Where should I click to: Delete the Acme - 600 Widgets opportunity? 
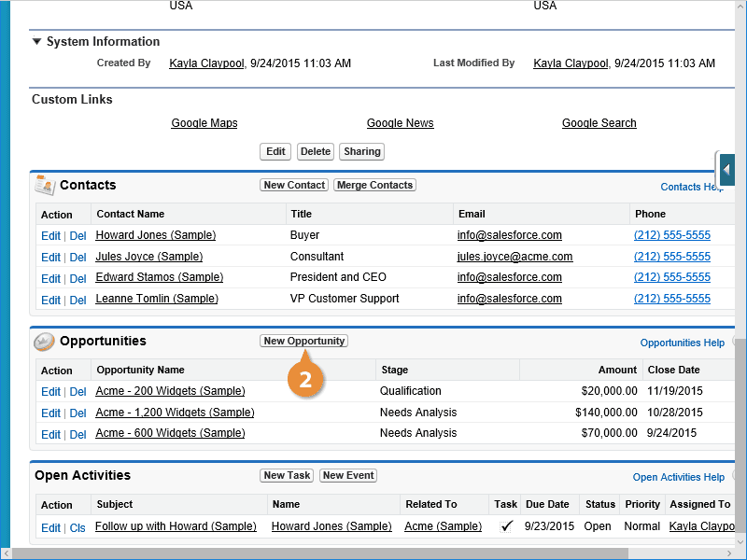pyautogui.click(x=78, y=434)
